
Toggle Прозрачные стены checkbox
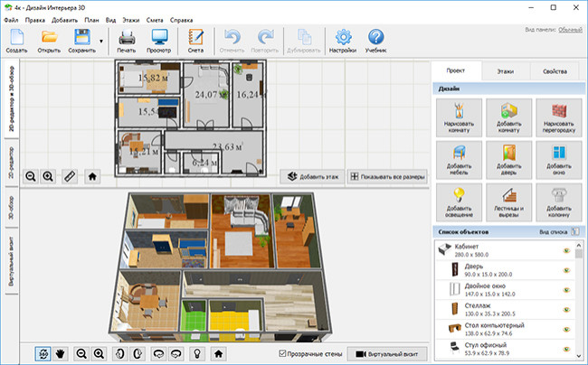click(x=284, y=353)
